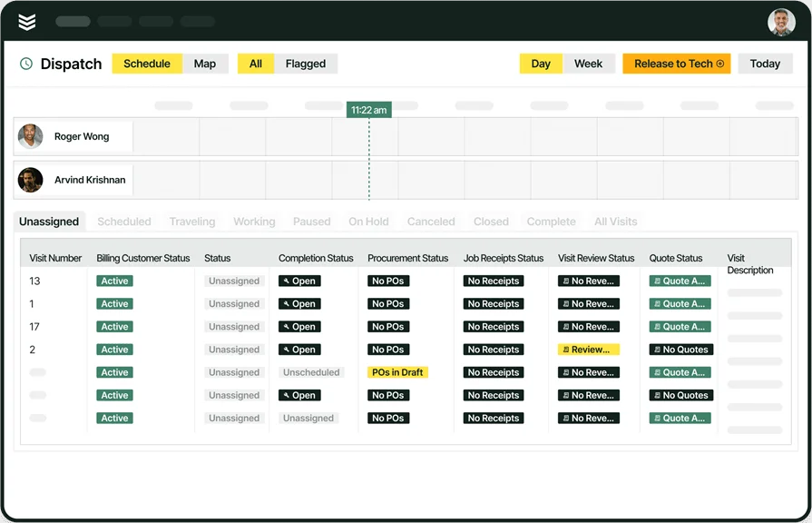Screen dimensions: 812x523
Task: Click the green Quote Approved badge for visit 13
Action: 680,281
